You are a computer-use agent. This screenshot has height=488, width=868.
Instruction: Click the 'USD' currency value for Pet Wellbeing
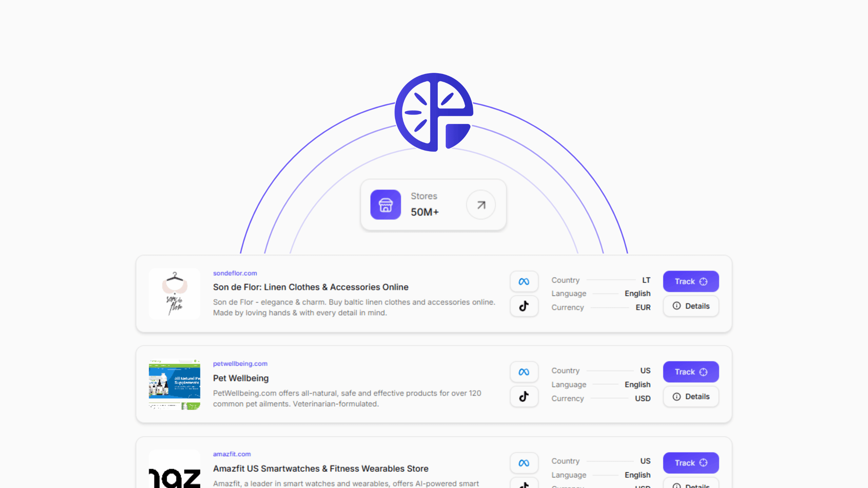(643, 399)
